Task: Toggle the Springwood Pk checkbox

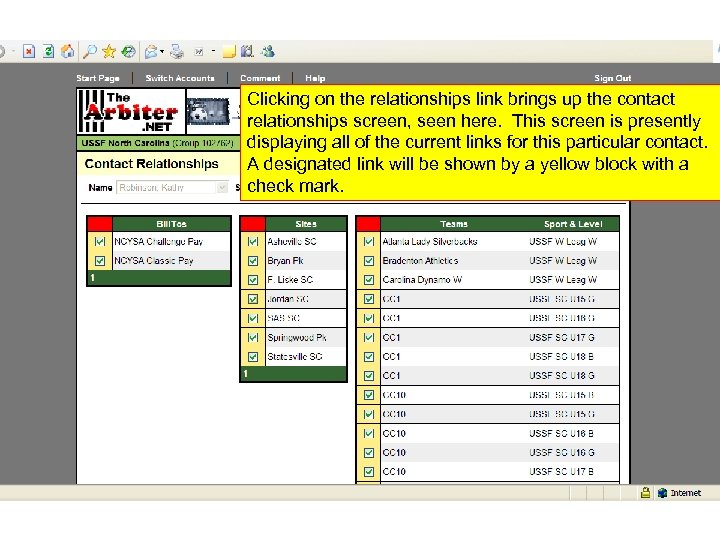Action: click(x=253, y=338)
